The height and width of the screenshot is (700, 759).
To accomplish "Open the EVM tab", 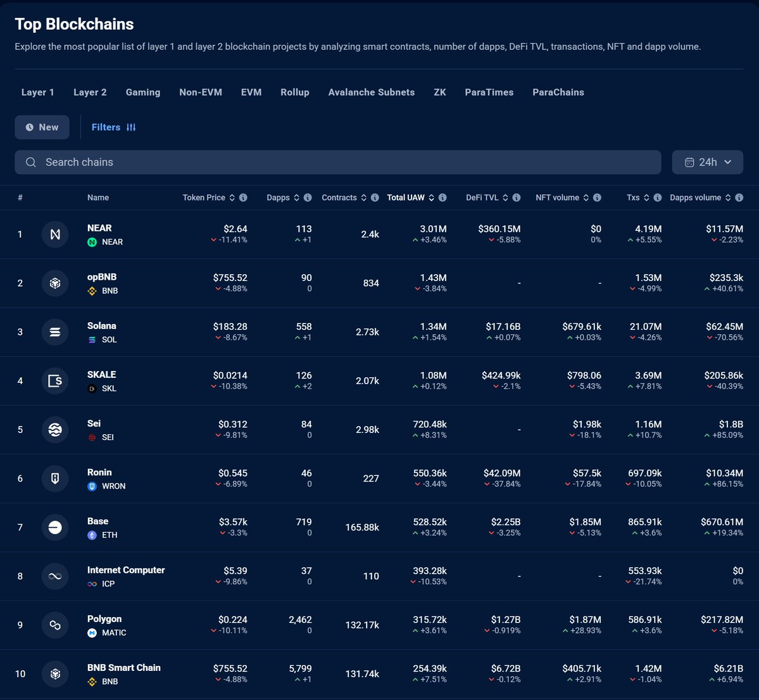I will [251, 92].
